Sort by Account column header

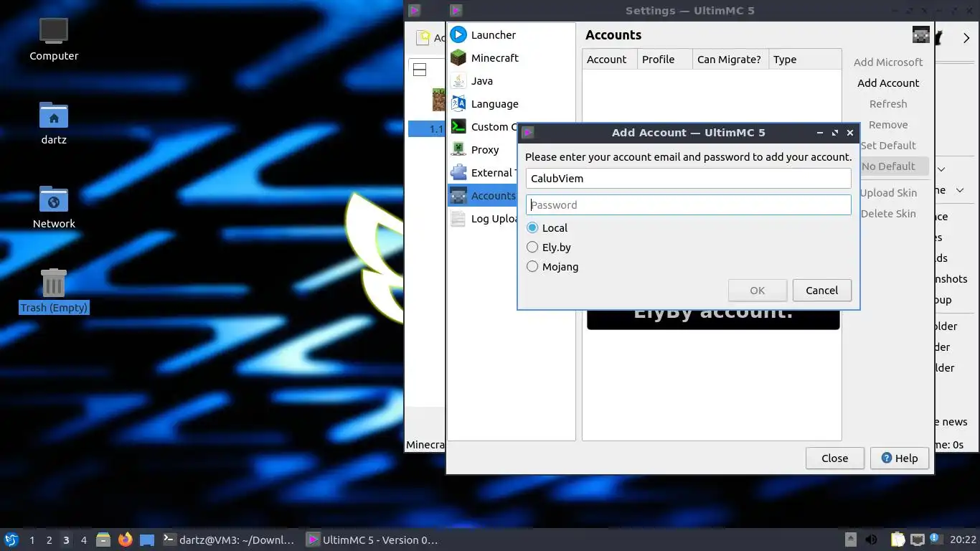click(x=610, y=60)
